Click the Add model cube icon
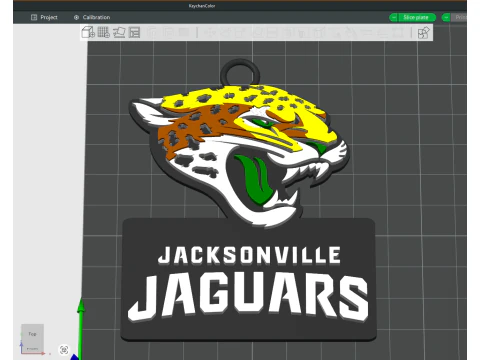Screen dimensions: 480x360 point(88,33)
